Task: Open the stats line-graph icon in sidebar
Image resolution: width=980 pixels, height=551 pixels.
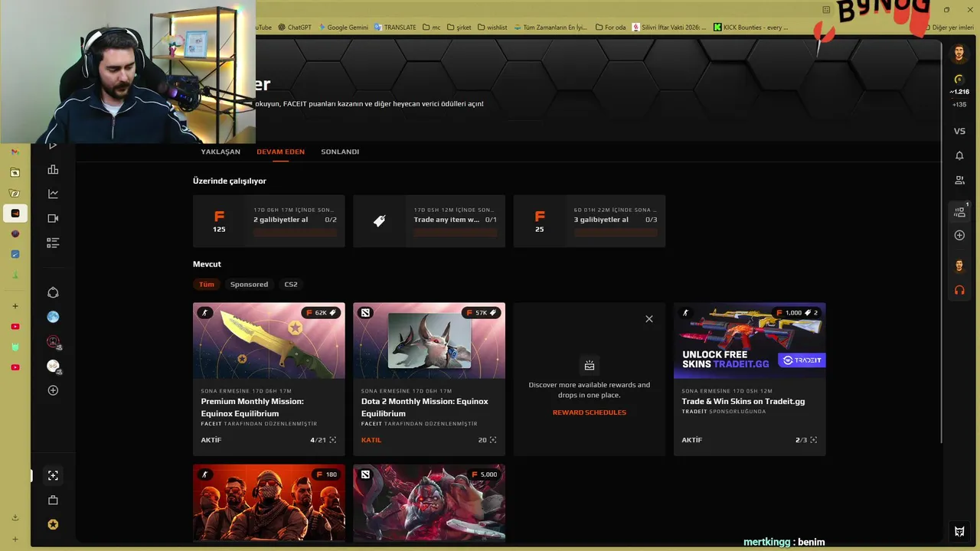Action: [x=53, y=194]
